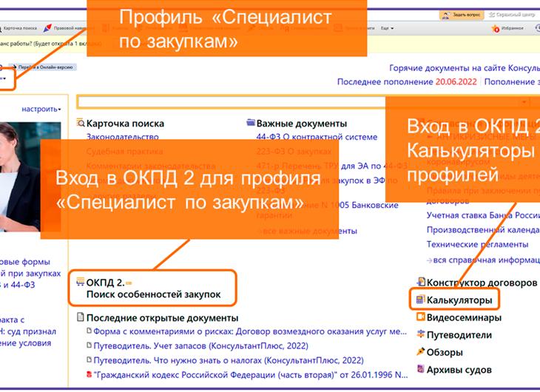Viewport: 540px width, 392px height.
Task: Open ОКПД 2. Поиск особенностей закупок
Action: (153, 288)
